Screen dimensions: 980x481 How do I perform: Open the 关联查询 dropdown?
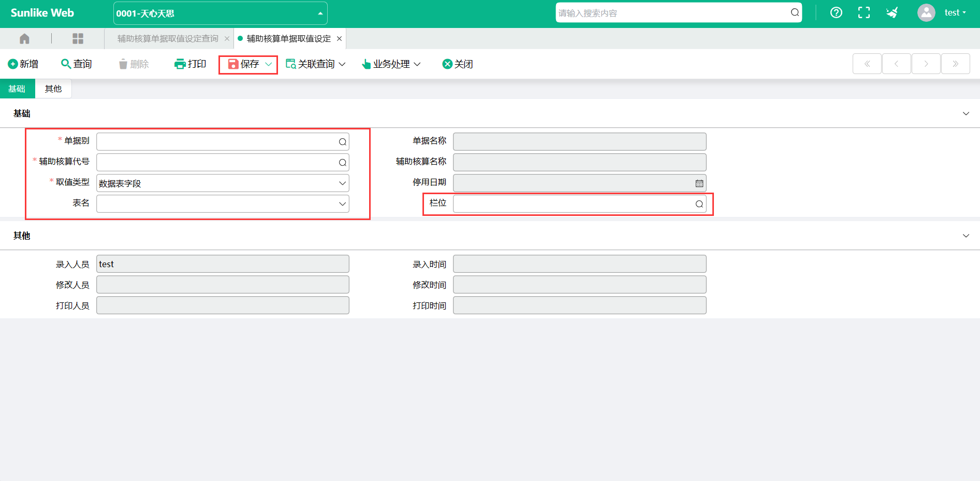[x=316, y=64]
